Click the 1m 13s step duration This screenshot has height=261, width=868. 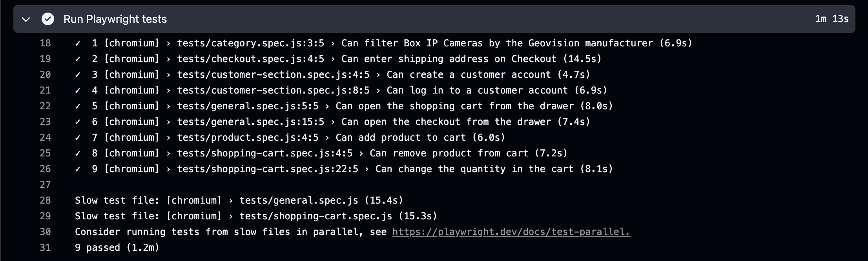(x=832, y=19)
